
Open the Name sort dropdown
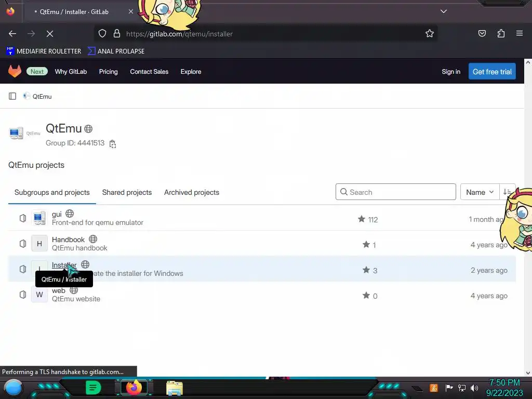click(x=480, y=192)
